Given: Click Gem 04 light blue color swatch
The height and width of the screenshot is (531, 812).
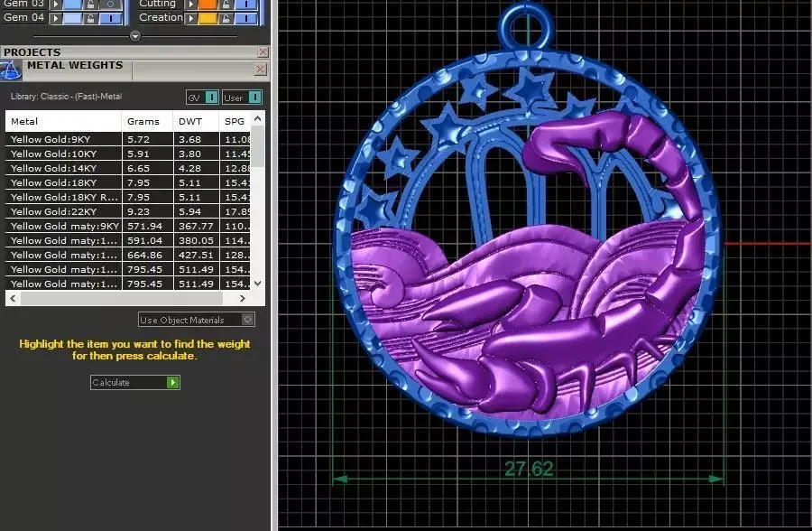Looking at the screenshot, I should tap(72, 19).
